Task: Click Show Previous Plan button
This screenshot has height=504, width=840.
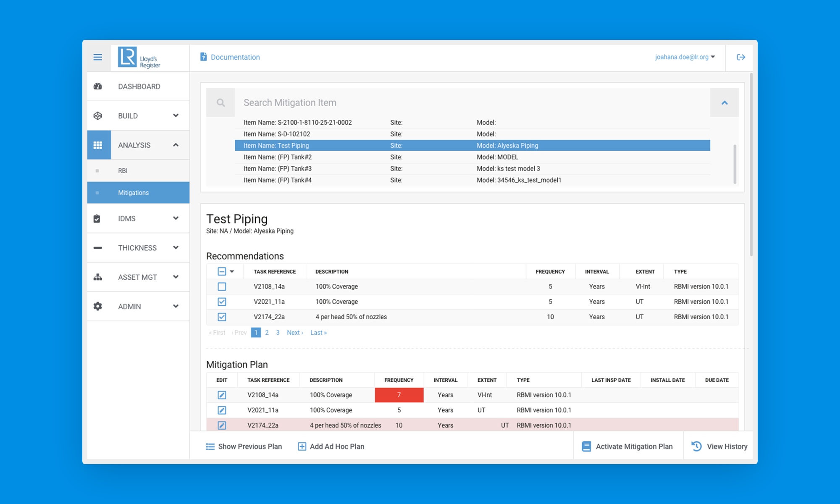Action: (244, 446)
